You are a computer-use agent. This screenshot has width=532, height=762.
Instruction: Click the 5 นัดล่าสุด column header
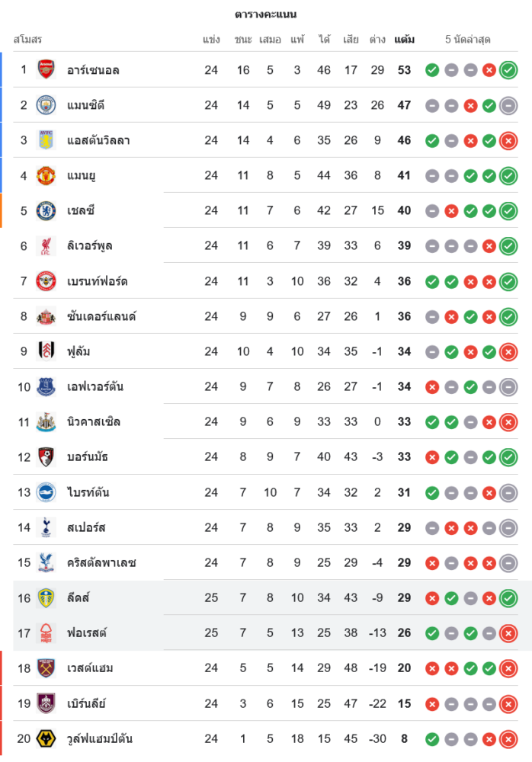(x=468, y=39)
